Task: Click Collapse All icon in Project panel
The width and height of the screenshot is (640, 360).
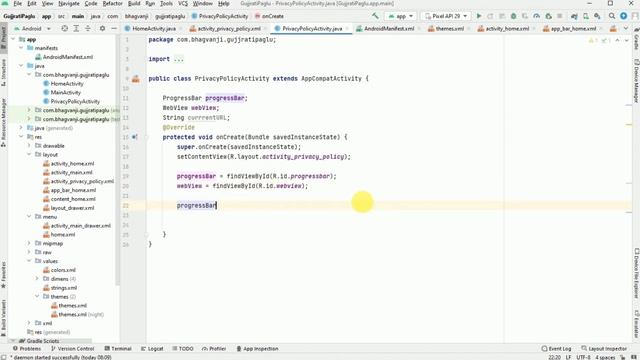Action: (88, 29)
